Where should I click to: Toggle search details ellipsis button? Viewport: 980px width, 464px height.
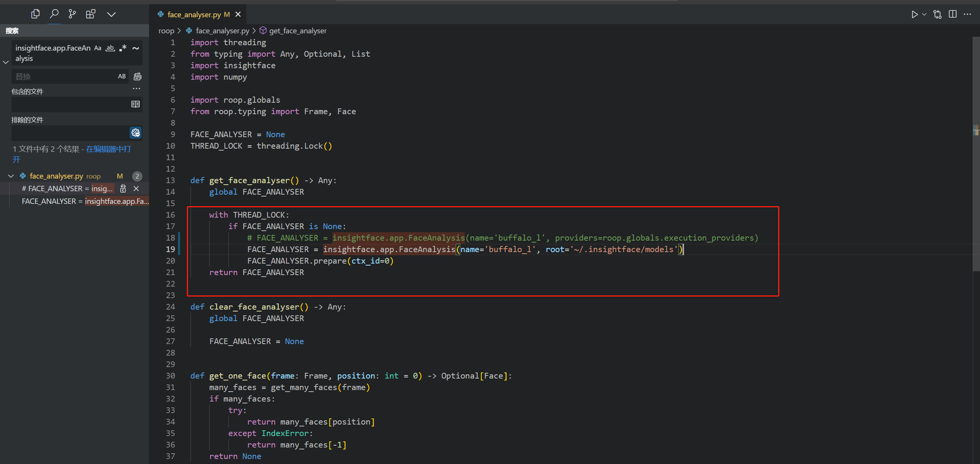coord(136,89)
